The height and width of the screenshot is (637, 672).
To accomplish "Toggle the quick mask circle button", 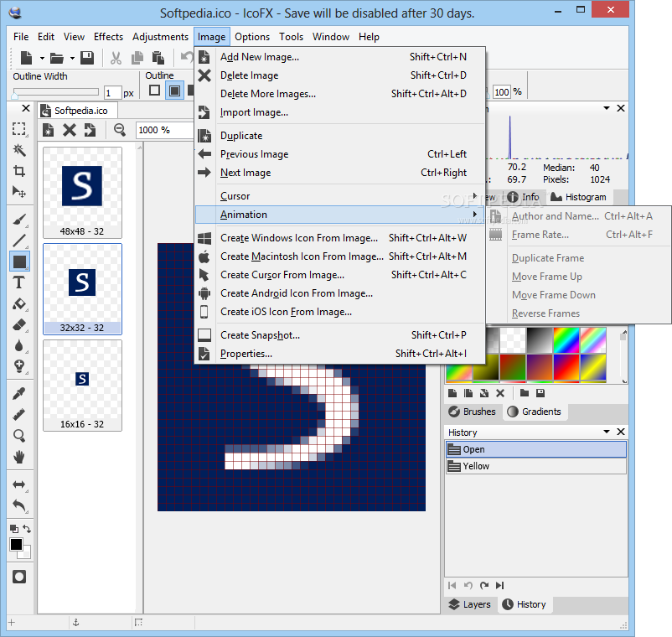I will point(19,577).
